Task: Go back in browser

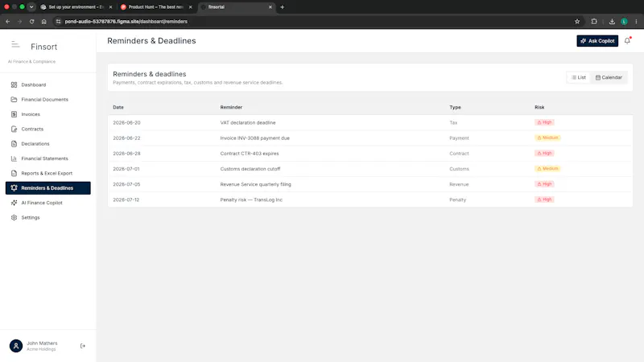Action: [x=8, y=22]
